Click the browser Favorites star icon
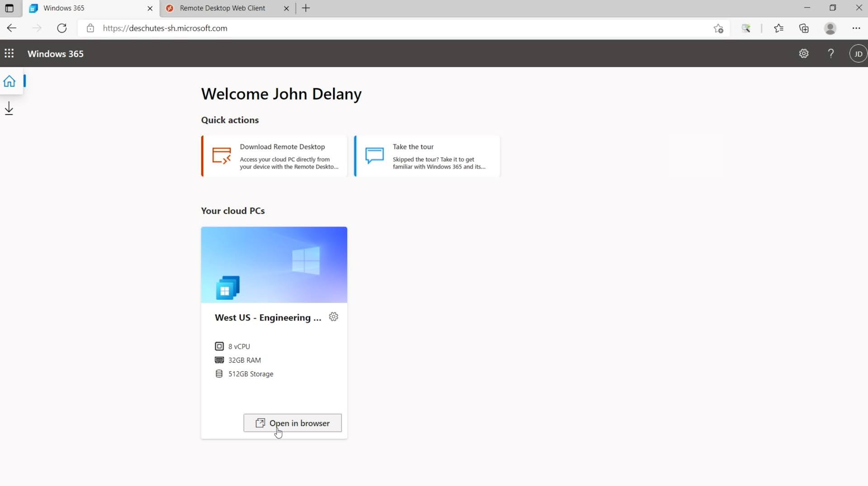The width and height of the screenshot is (868, 486). pyautogui.click(x=778, y=28)
